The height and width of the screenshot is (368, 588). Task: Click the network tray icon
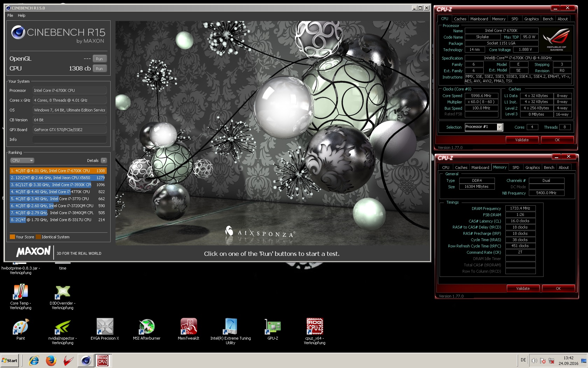coord(551,360)
